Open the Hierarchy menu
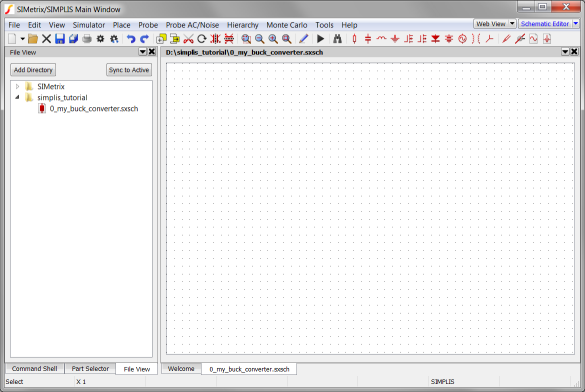The image size is (585, 392). coord(243,25)
